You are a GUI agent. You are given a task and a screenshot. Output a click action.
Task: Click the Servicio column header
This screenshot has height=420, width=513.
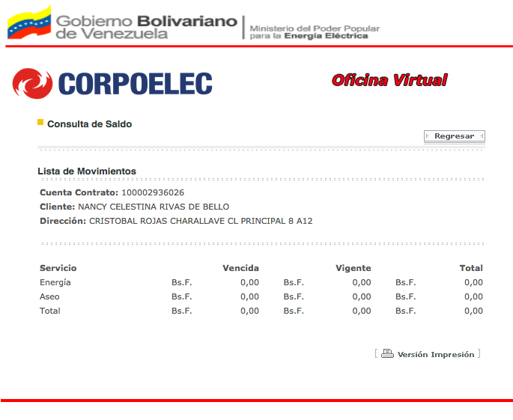58,268
